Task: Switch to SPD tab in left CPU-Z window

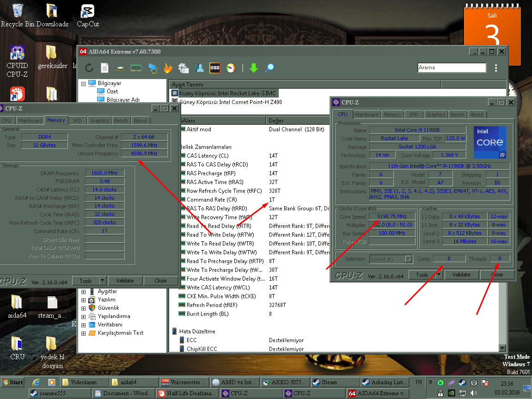Action: tap(77, 121)
